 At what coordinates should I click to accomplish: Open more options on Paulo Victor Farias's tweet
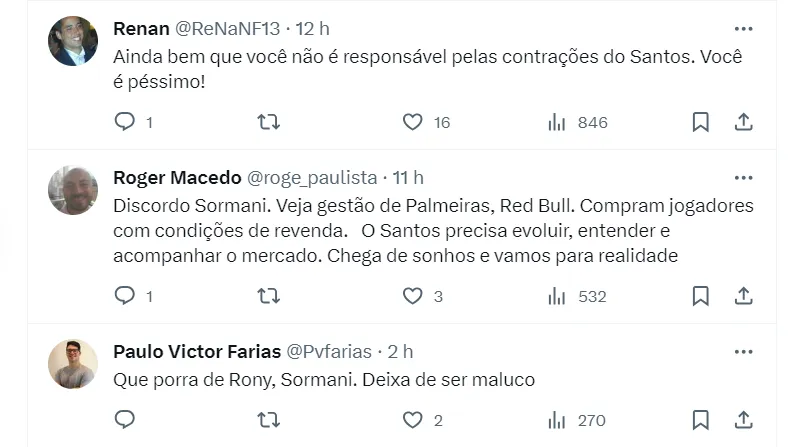(x=743, y=352)
